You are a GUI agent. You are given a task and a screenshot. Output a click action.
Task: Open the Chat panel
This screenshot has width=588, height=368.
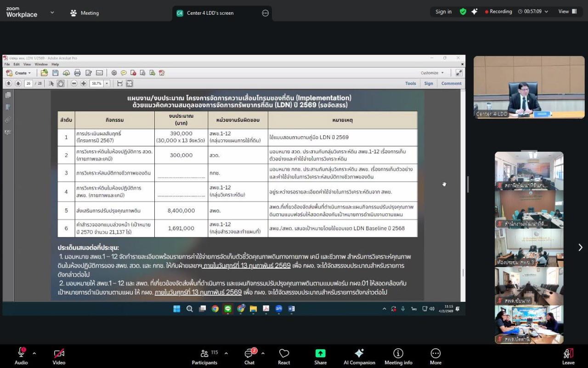pos(249,356)
